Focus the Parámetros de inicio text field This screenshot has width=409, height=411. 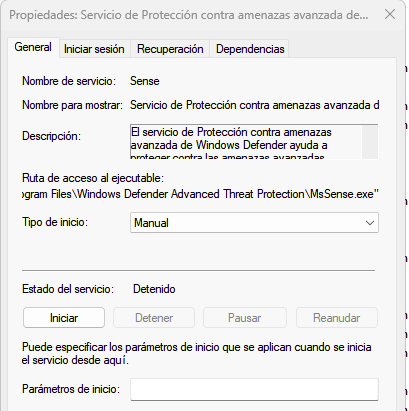coord(254,389)
